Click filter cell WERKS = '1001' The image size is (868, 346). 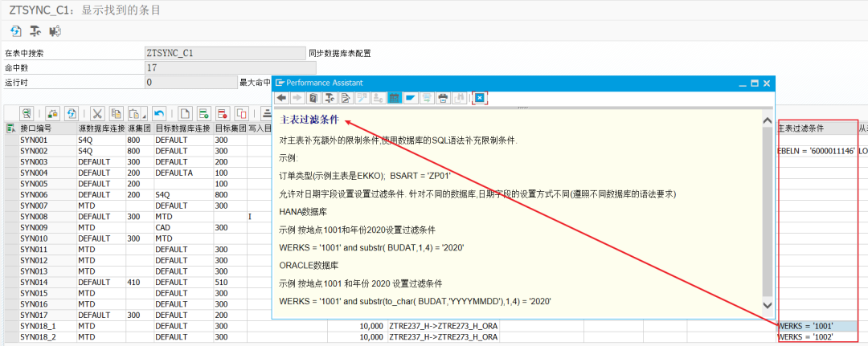pos(816,326)
